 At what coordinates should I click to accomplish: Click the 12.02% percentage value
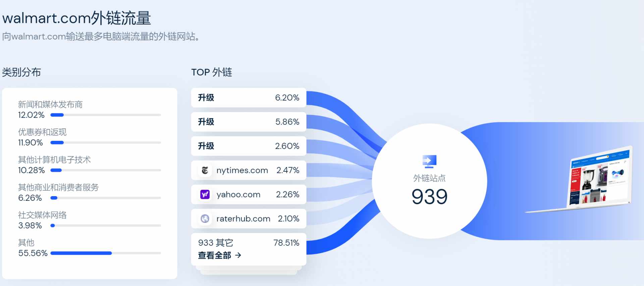tap(31, 115)
